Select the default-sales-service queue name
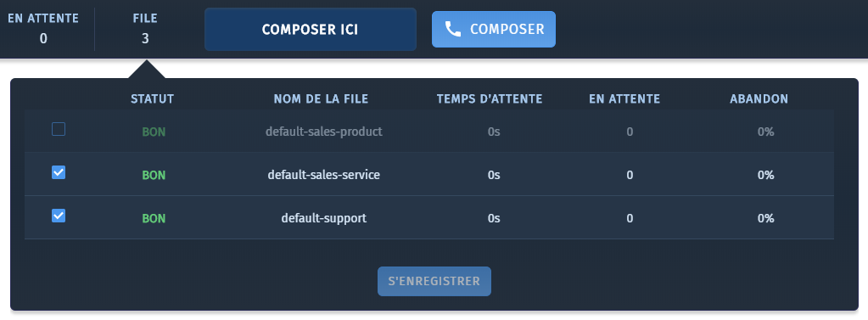 click(x=324, y=175)
